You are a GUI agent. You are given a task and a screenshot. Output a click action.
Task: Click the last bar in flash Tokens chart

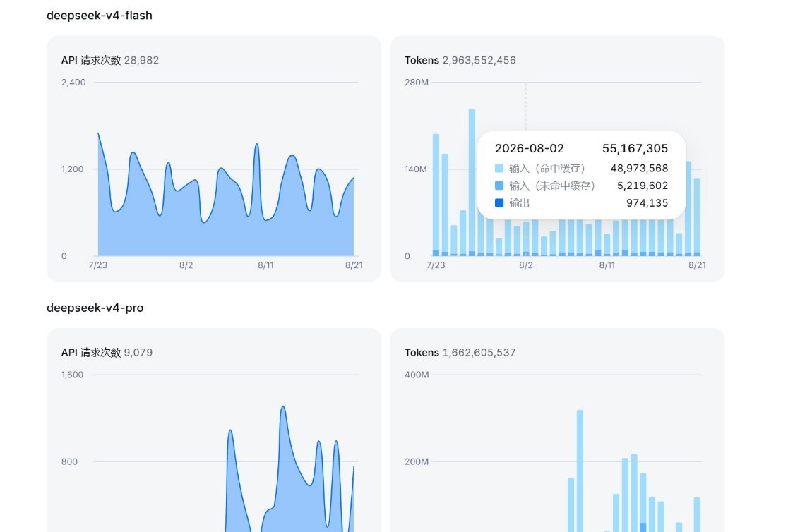pyautogui.click(x=697, y=217)
